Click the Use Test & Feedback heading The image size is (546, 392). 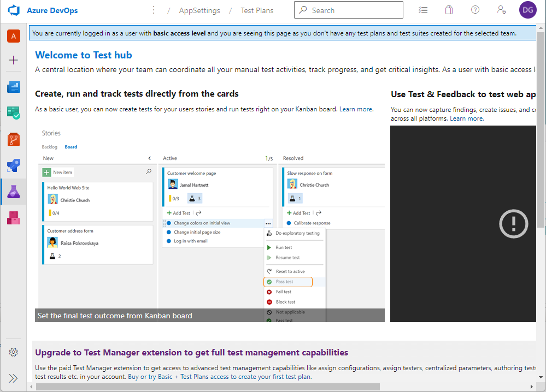coord(463,94)
